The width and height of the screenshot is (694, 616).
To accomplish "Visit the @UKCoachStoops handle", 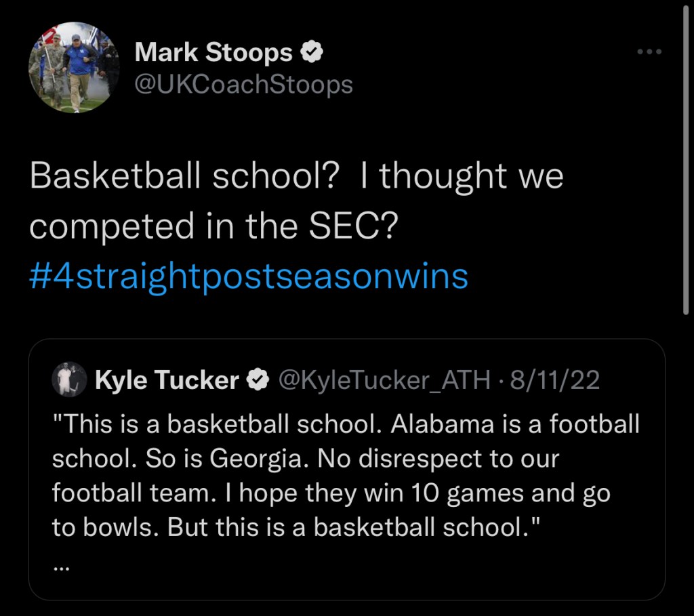I will [x=244, y=85].
